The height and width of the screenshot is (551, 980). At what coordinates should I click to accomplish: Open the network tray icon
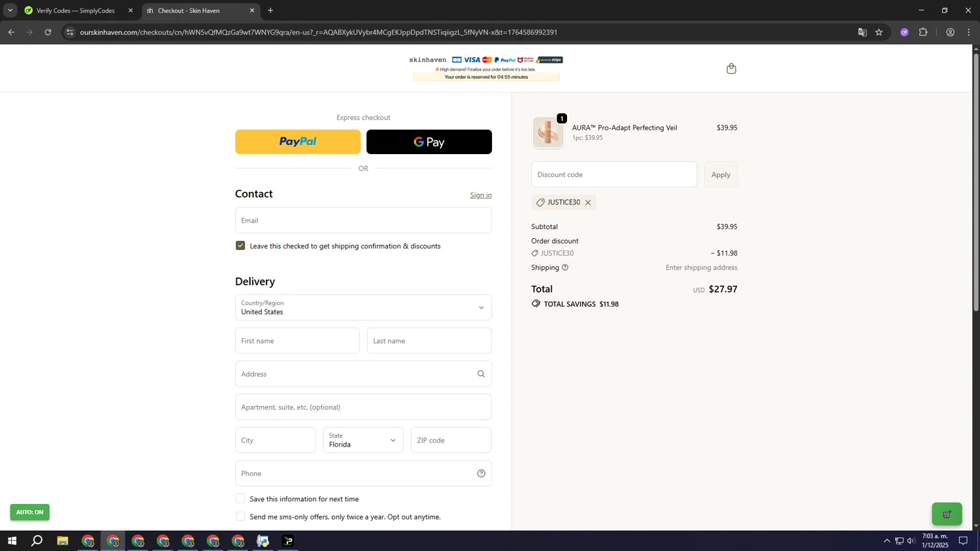coord(899,541)
